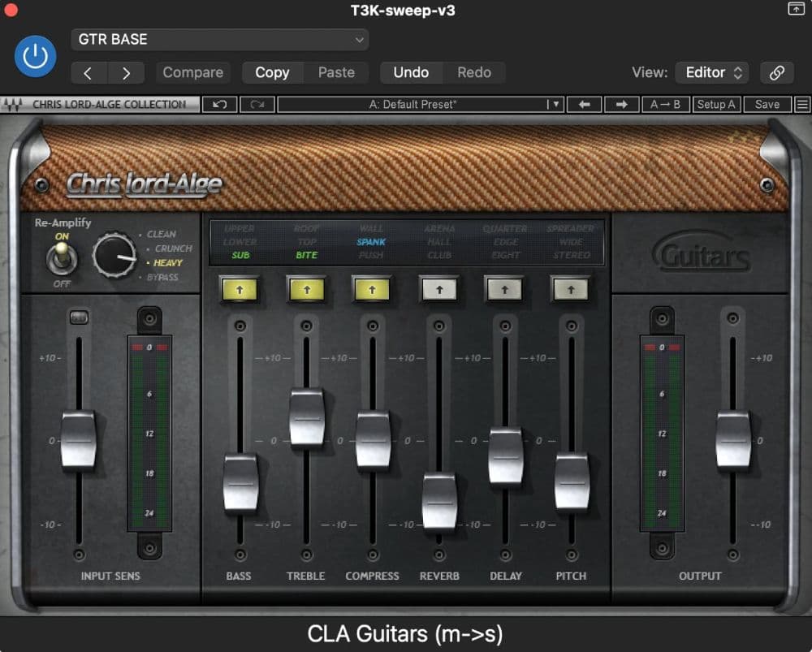Open the Waves hamburger menu
812x652 pixels.
802,105
